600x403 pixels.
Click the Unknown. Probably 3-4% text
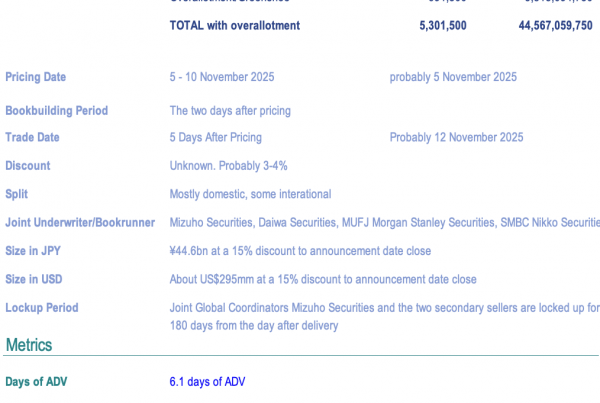228,166
